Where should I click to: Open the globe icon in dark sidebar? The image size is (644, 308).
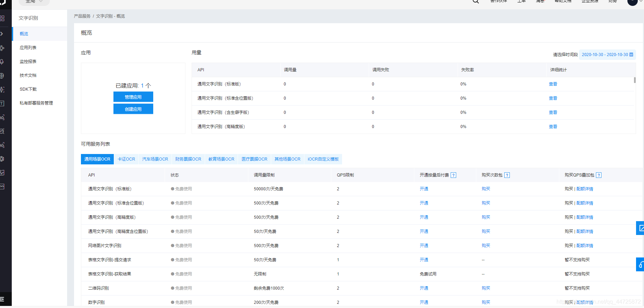click(x=2, y=75)
